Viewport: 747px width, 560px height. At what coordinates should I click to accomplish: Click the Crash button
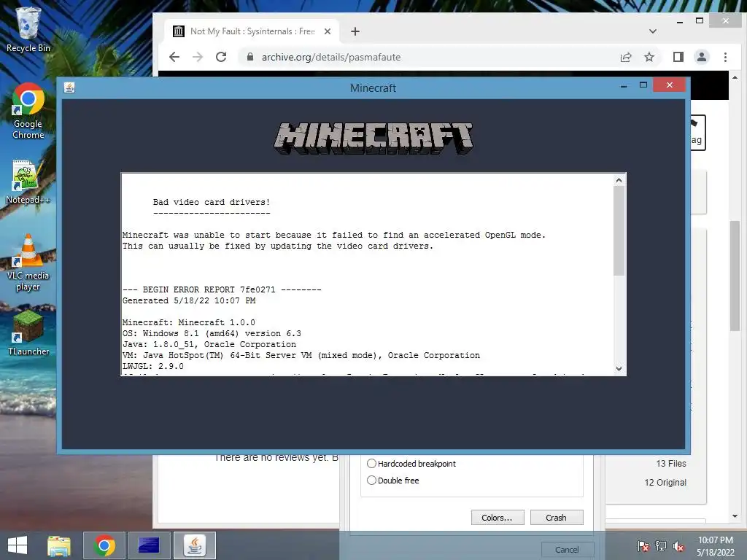tap(557, 518)
